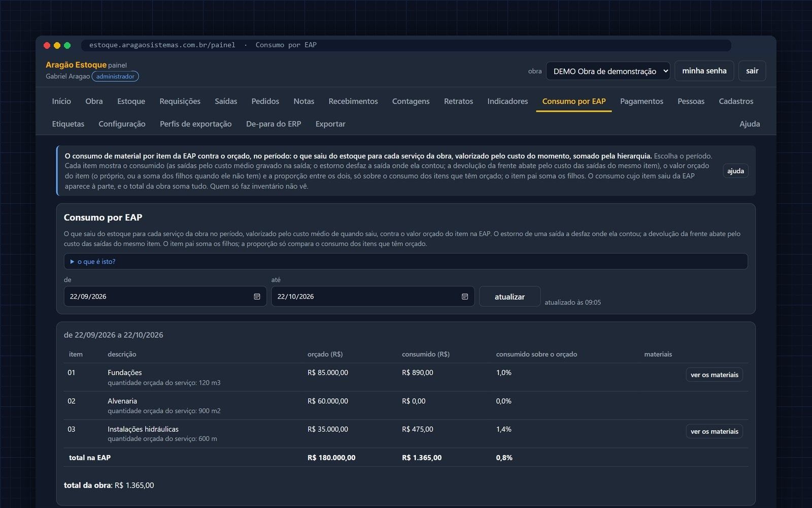This screenshot has width=812, height=508.
Task: Open the Obra tab
Action: (94, 101)
